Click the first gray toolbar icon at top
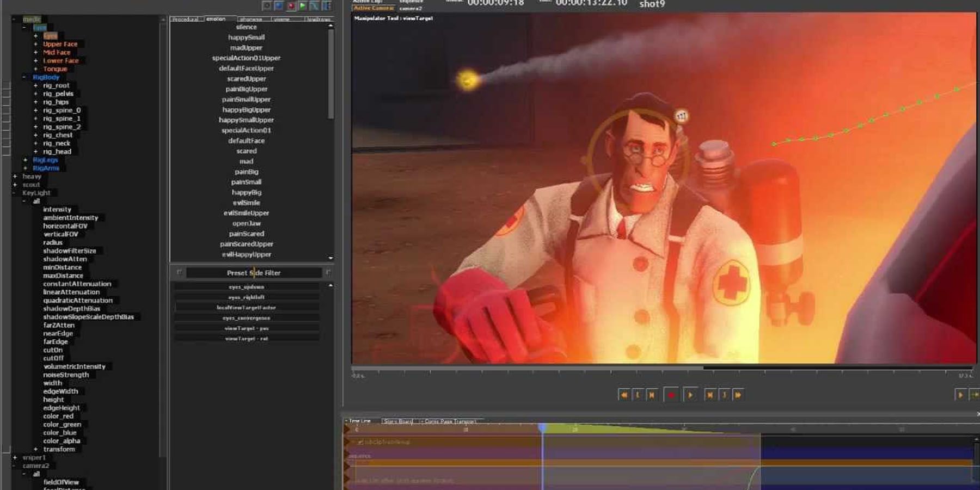Viewport: 980px width, 490px height. (267, 6)
